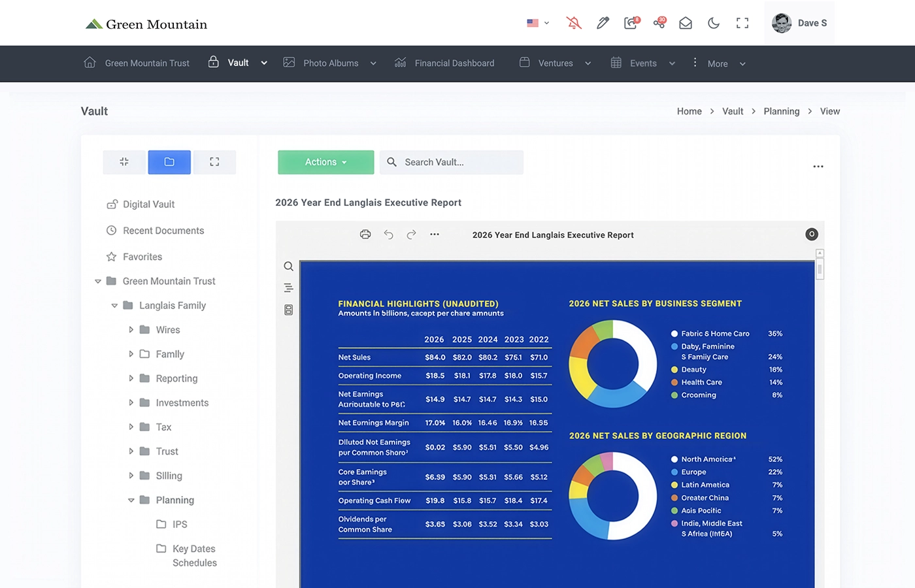
Task: Expand the More navigation menu
Action: (x=719, y=63)
